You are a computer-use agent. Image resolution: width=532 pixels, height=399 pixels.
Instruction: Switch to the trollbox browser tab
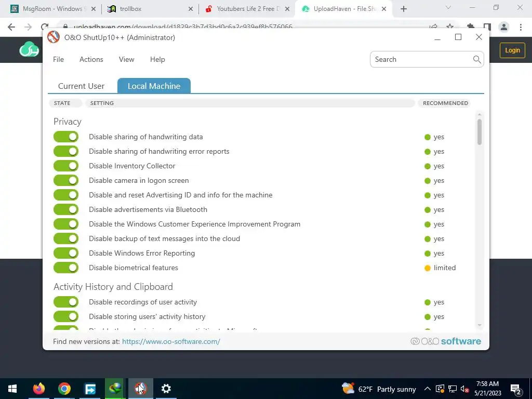tap(150, 9)
